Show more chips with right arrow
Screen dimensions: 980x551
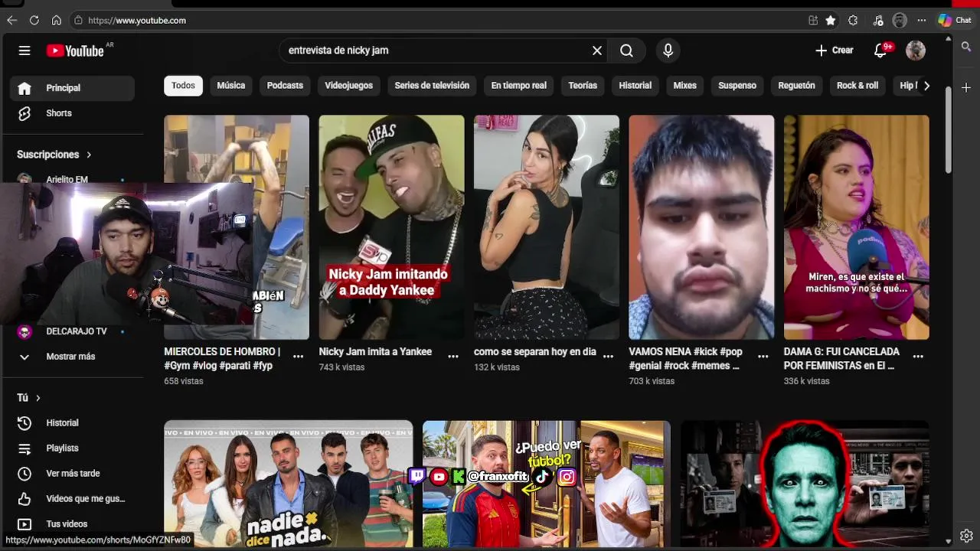click(x=926, y=86)
